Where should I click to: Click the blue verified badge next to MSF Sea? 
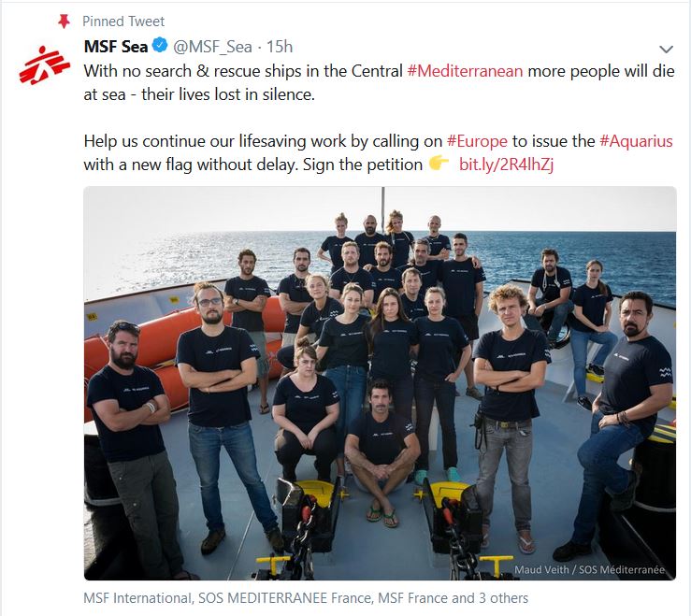[x=160, y=46]
